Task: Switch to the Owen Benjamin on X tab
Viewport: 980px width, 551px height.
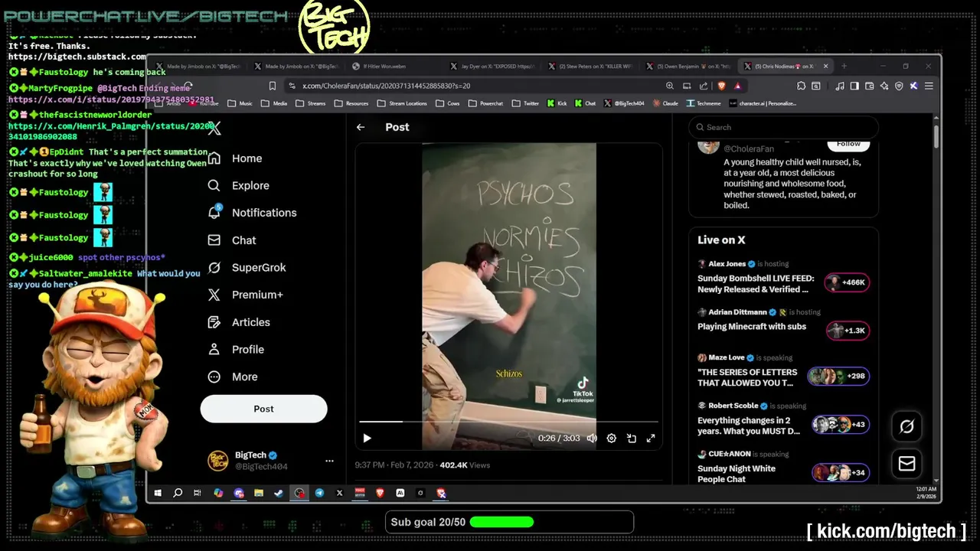Action: (688, 67)
